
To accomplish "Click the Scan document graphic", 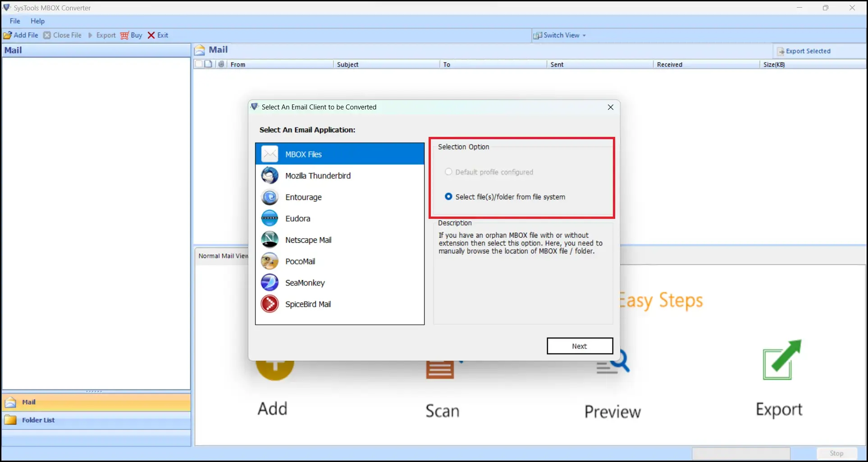I will (441, 370).
